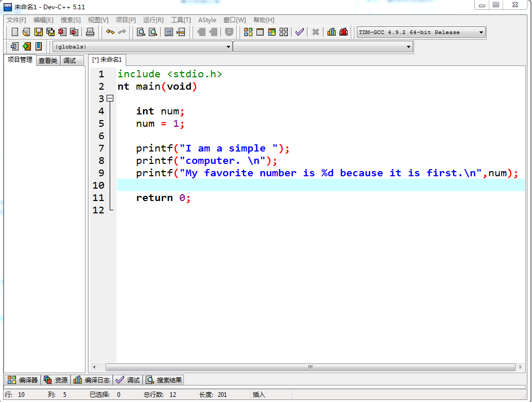Click the first grey indent arrow icon

pyautogui.click(x=201, y=32)
